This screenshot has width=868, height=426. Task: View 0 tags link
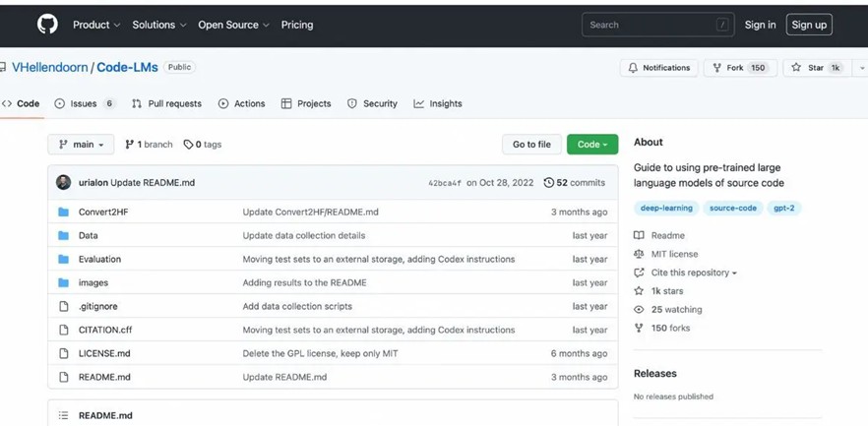pos(203,145)
